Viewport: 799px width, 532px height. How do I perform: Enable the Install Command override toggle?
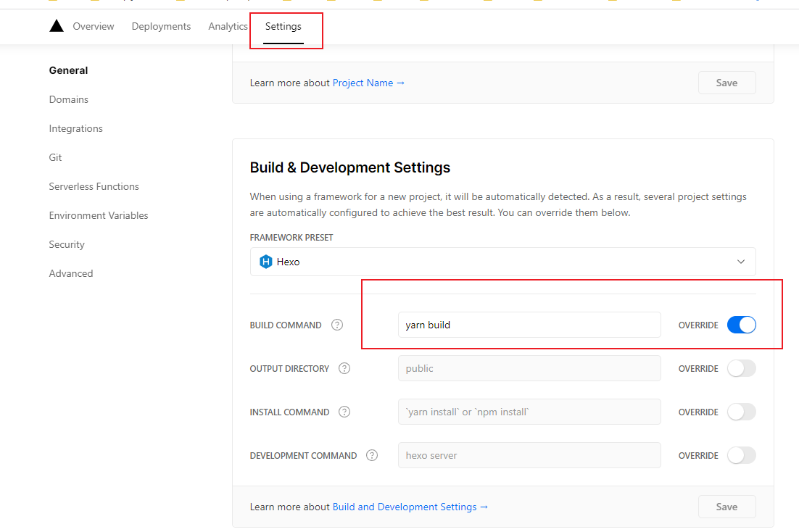tap(742, 412)
